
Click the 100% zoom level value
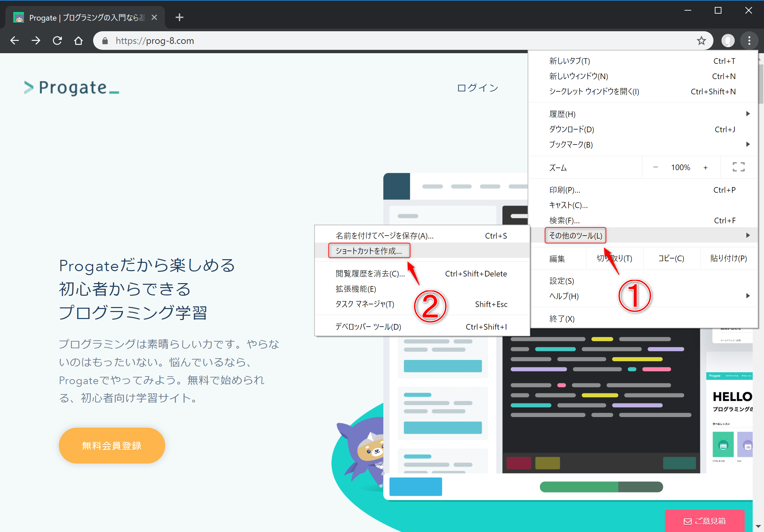pyautogui.click(x=681, y=167)
